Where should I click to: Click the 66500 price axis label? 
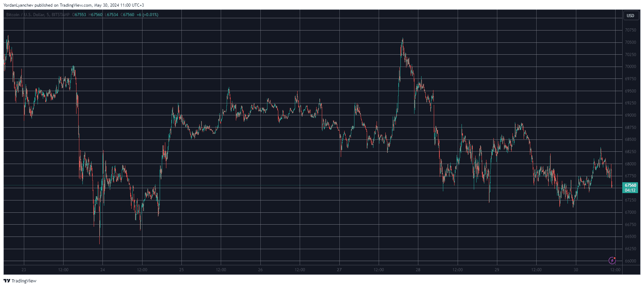click(x=630, y=237)
